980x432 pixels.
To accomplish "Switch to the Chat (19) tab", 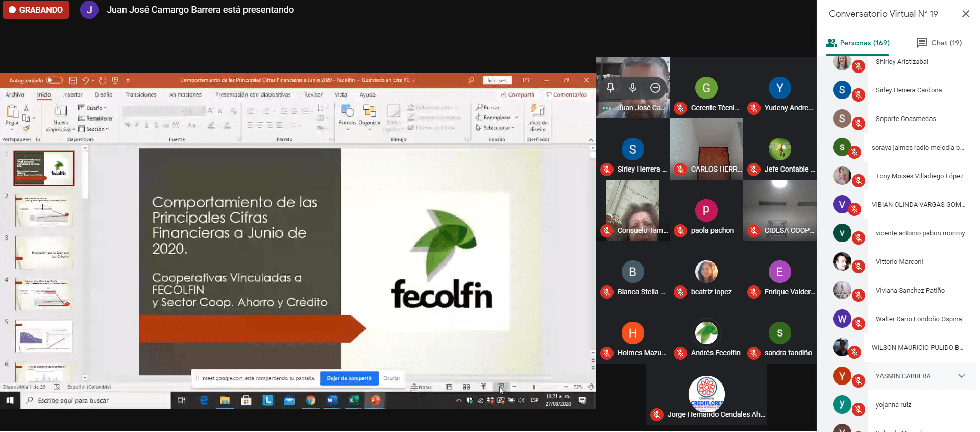I will tap(939, 43).
